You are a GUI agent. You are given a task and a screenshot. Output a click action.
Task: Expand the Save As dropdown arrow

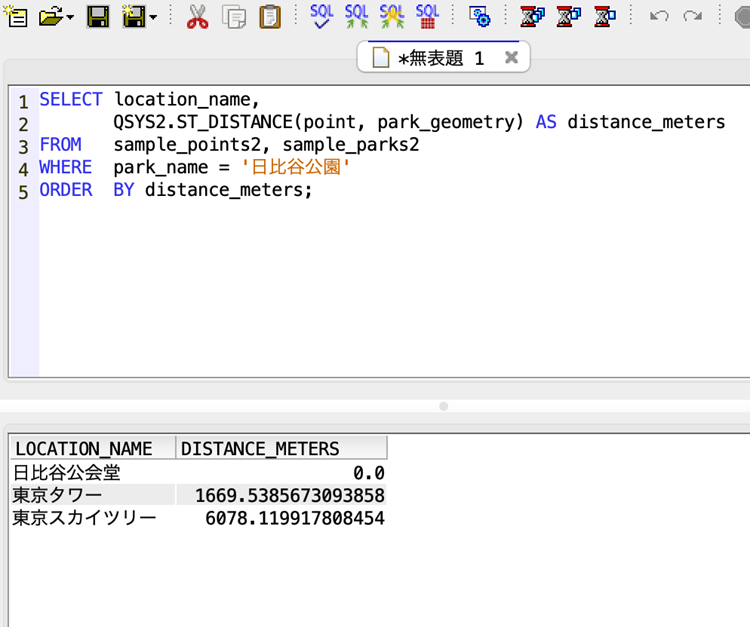click(152, 17)
